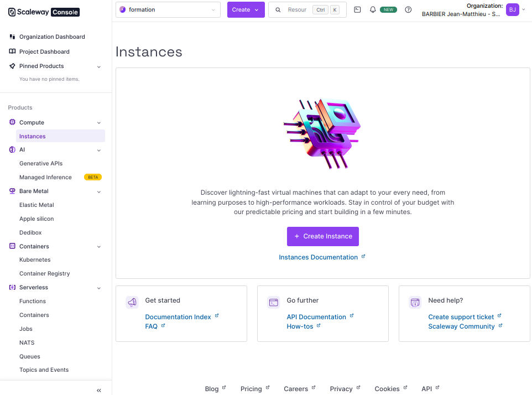
Task: Click the Need help info icon
Action: click(x=415, y=302)
